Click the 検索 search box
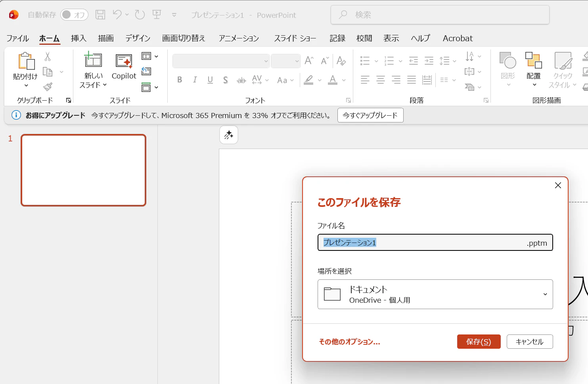 [x=440, y=15]
